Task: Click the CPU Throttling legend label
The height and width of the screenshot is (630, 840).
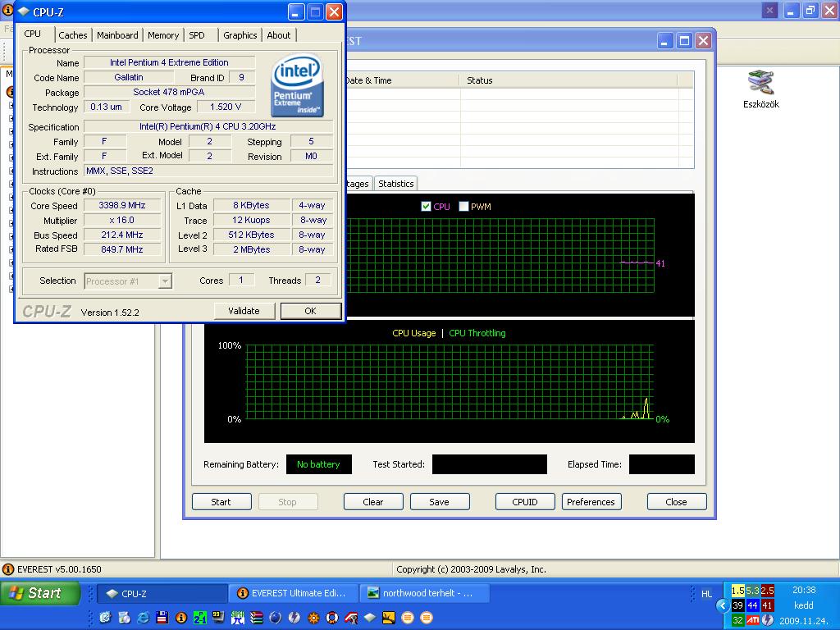Action: 477,333
